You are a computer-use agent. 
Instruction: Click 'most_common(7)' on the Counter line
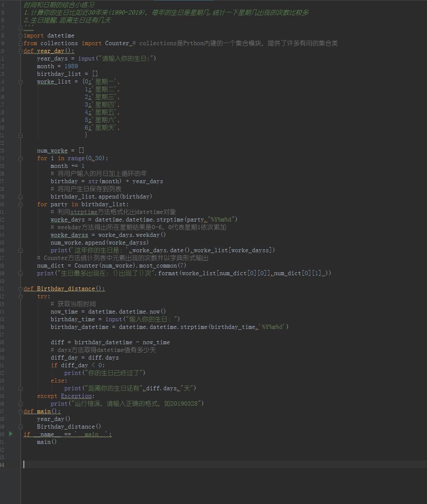coord(163,266)
